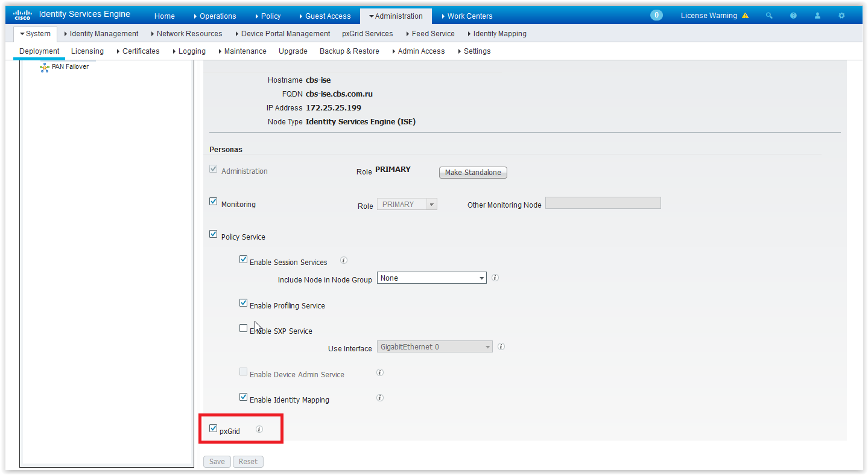868x475 pixels.
Task: Select the System submenu tab
Action: pos(35,34)
